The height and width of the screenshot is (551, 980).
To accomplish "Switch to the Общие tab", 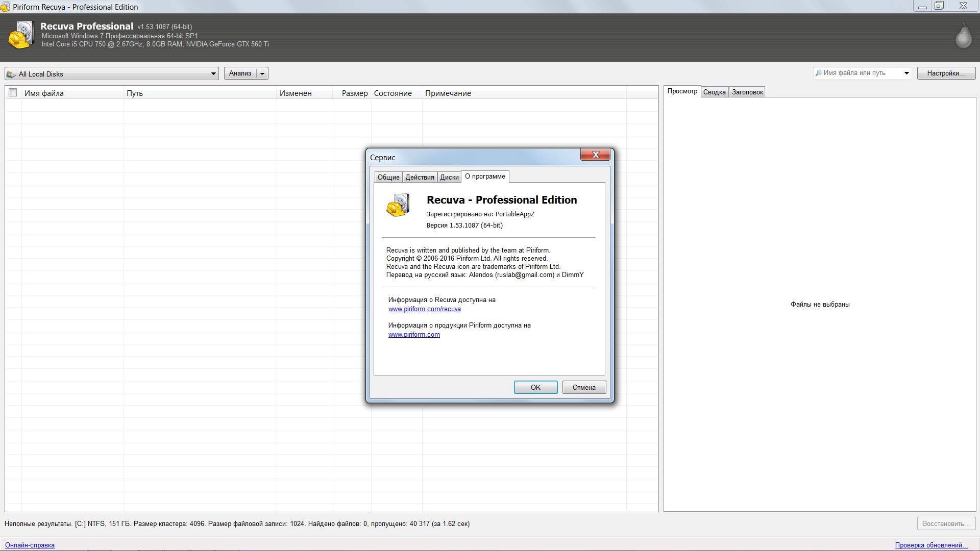I will point(388,177).
